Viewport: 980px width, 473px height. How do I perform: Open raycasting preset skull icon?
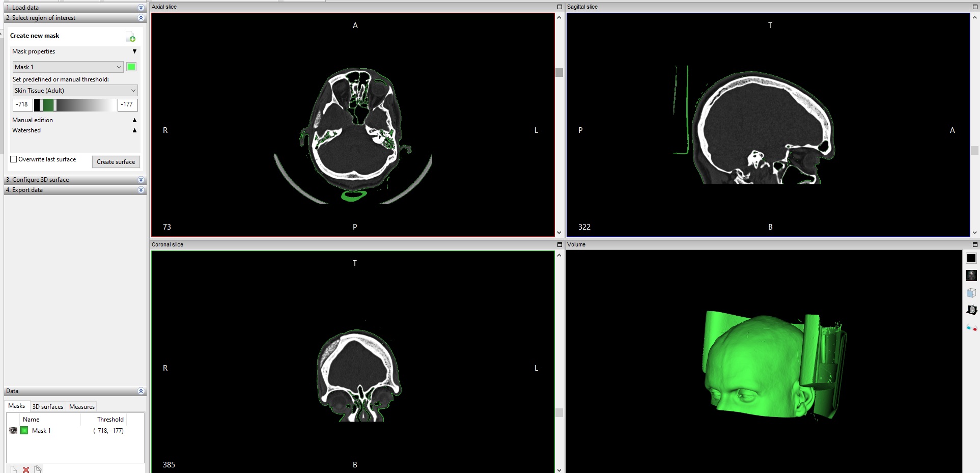coord(971,275)
